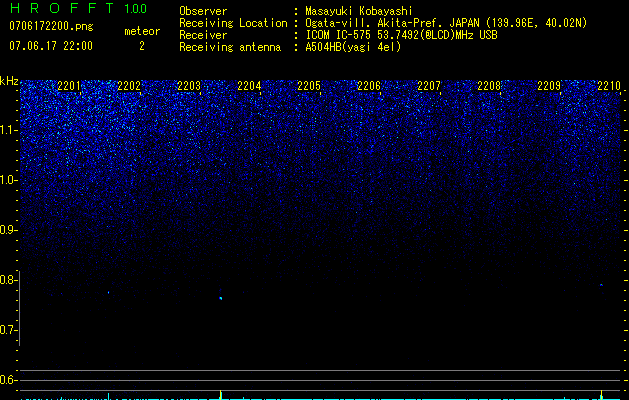
Task: Click the meteor count value 2
Action: (x=142, y=46)
